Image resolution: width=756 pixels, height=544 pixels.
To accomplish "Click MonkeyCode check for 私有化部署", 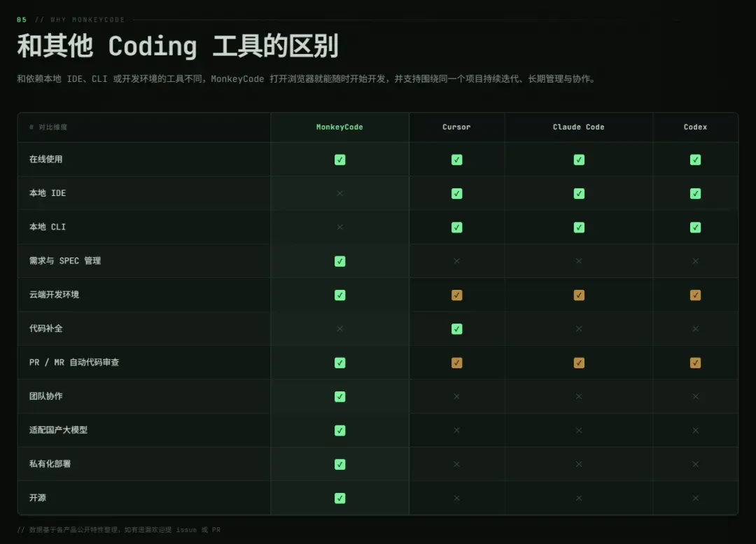I will [x=340, y=464].
